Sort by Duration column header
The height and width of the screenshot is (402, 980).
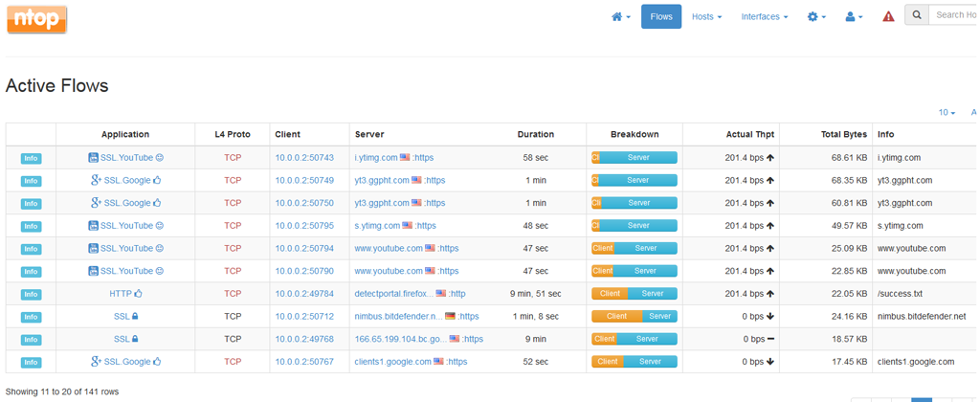536,134
